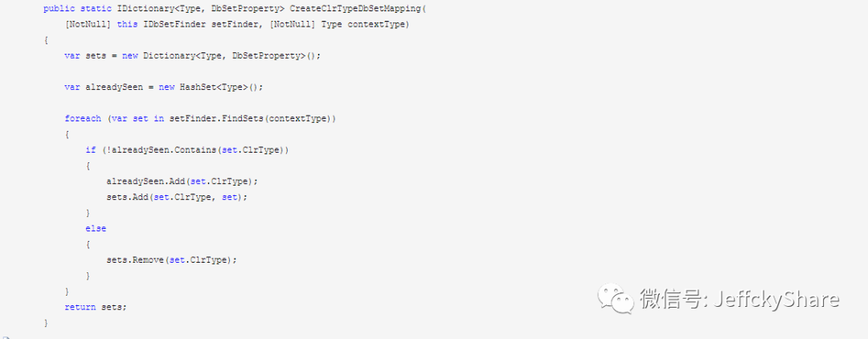Viewport: 868px width, 339px height.
Task: Click the foreach keyword
Action: [x=83, y=118]
